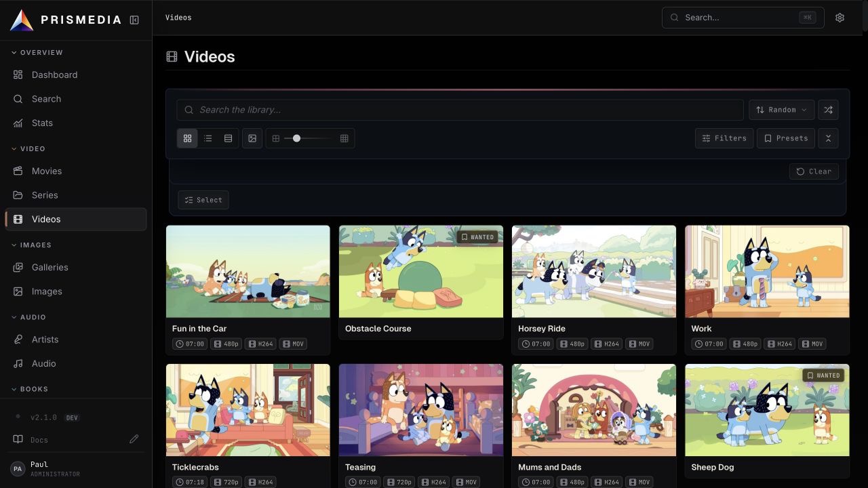Screen dimensions: 868x488
Task: Collapse the BOOKS section
Action: click(30, 389)
